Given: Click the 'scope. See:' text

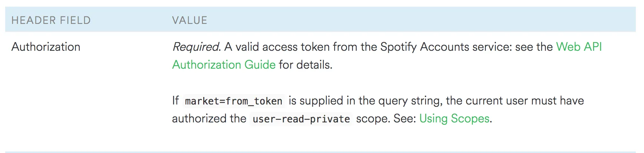Looking at the screenshot, I should [386, 118].
